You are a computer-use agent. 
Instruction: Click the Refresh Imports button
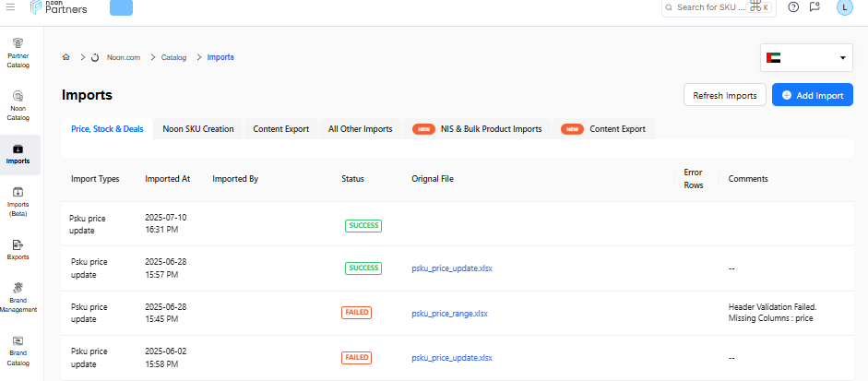[725, 95]
